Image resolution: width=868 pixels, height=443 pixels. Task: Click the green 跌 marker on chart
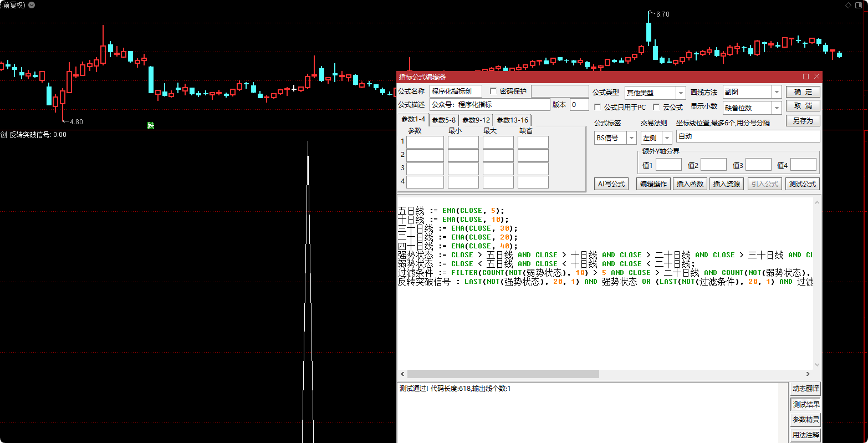tap(150, 125)
